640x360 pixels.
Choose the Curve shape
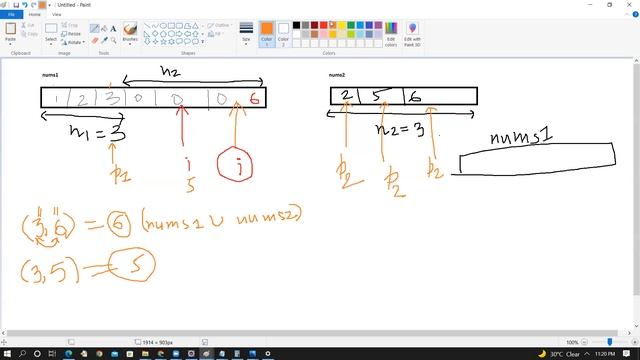(155, 25)
